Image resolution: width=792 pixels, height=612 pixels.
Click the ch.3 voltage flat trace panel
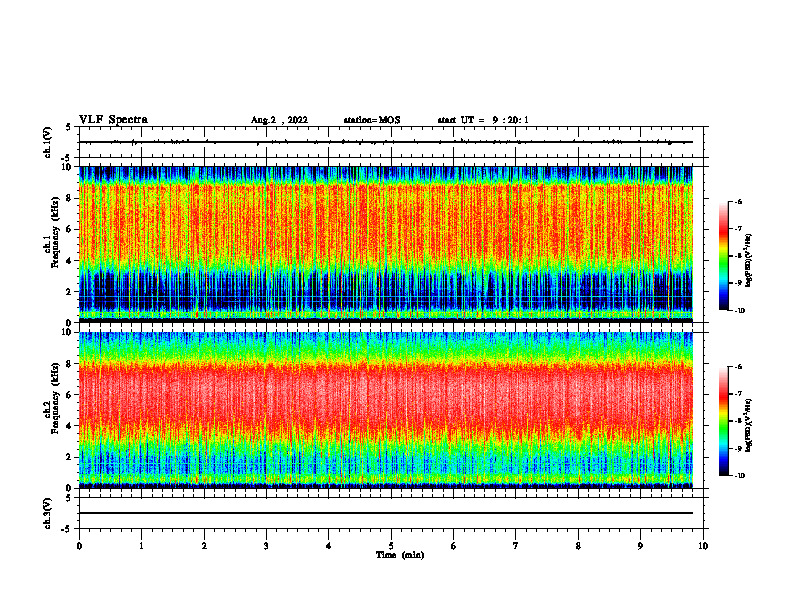(391, 513)
